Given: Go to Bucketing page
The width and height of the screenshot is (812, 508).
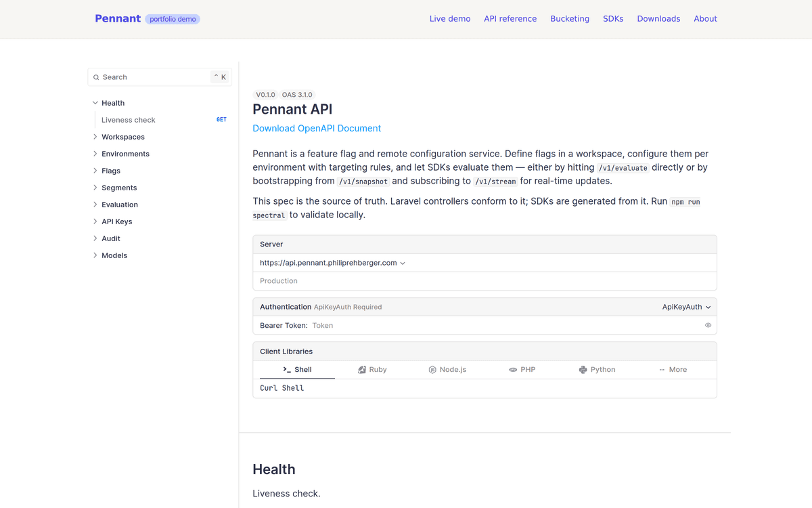Looking at the screenshot, I should tap(570, 19).
